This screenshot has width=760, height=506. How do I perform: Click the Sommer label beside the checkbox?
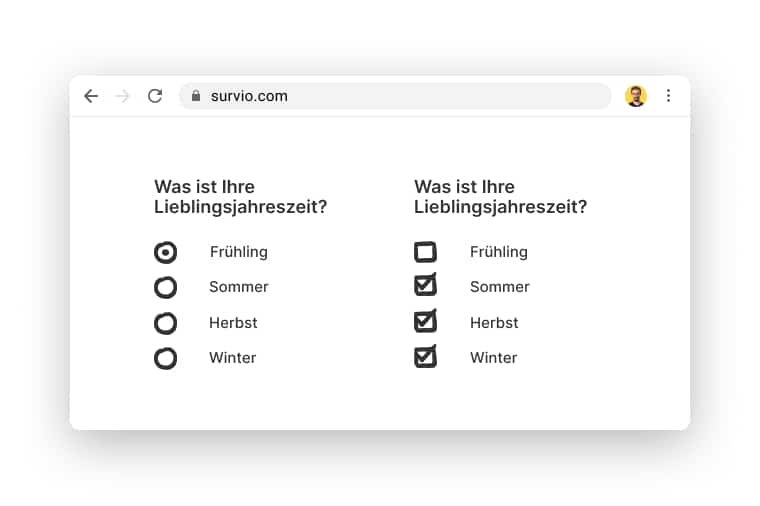(x=500, y=287)
